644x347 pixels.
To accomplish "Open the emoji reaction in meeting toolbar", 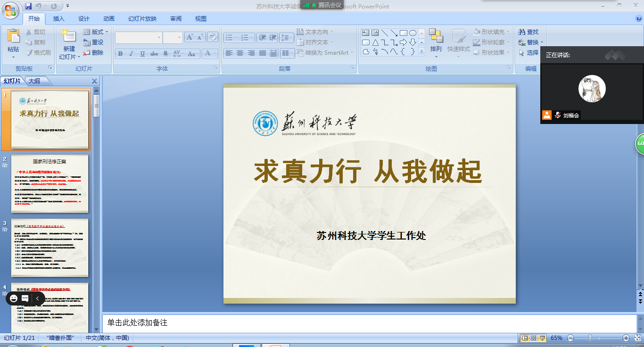I will (x=13, y=298).
